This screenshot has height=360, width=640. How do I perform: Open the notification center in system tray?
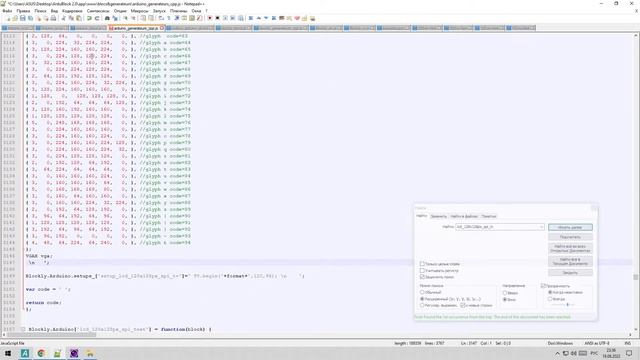pos(629,353)
